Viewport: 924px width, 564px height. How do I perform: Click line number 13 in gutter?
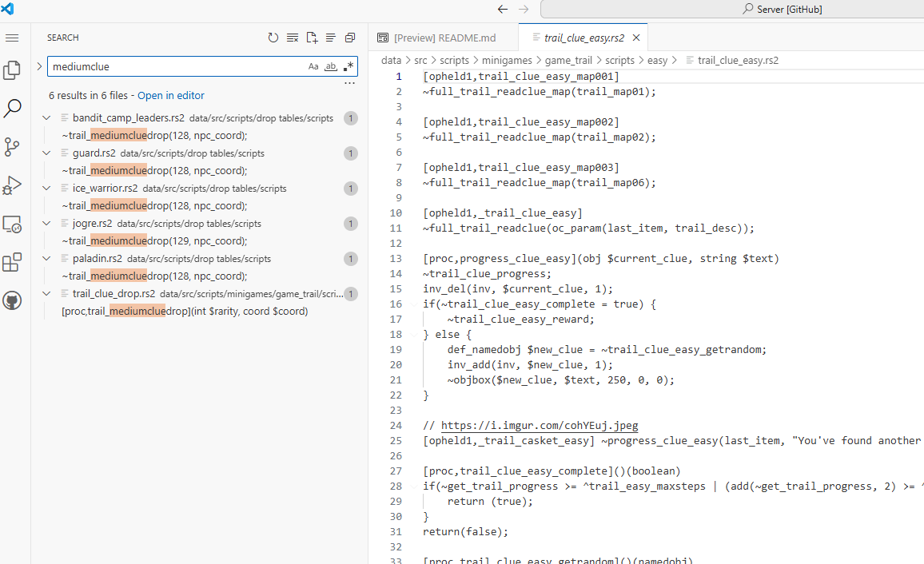[x=396, y=259]
